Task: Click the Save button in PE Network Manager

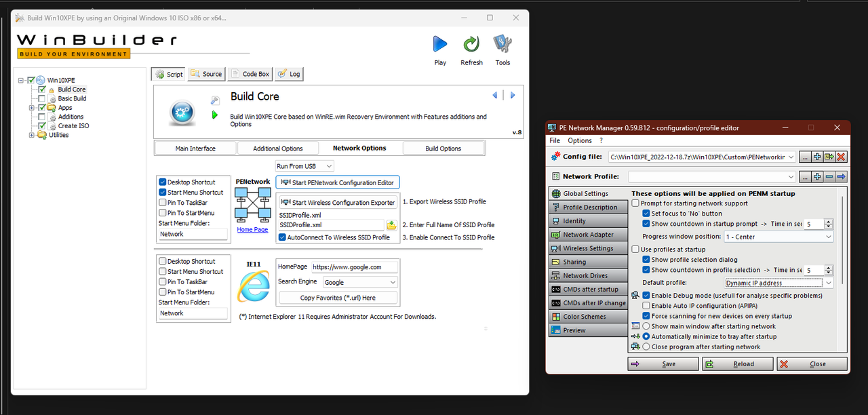Action: (663, 364)
